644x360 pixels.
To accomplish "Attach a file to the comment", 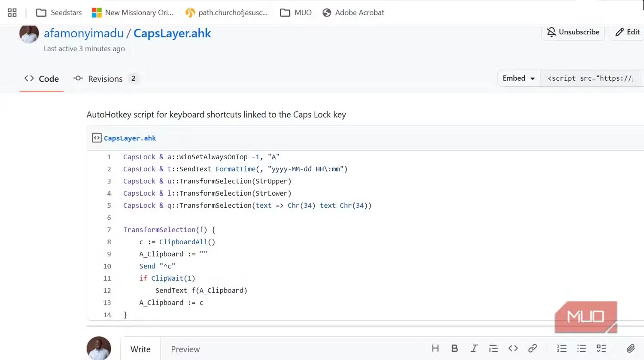I will pos(631,348).
